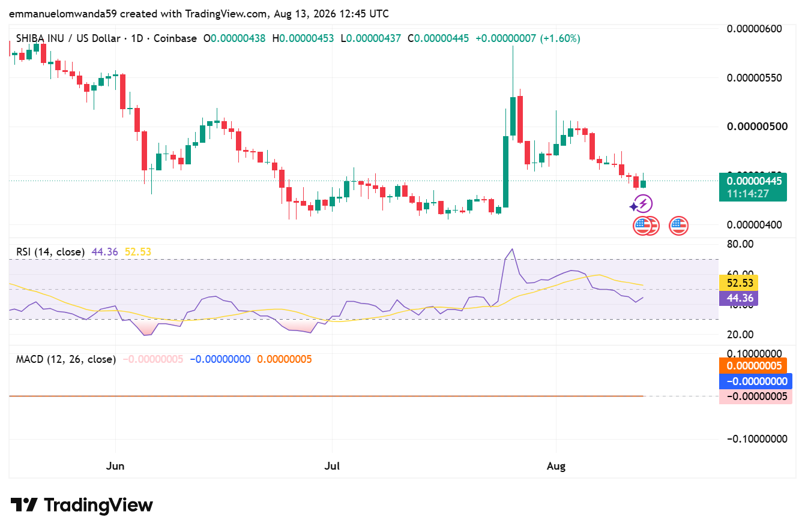This screenshot has height=532, width=805.
Task: Click the +0.00000007 (+1.60%) change value
Action: [x=528, y=38]
